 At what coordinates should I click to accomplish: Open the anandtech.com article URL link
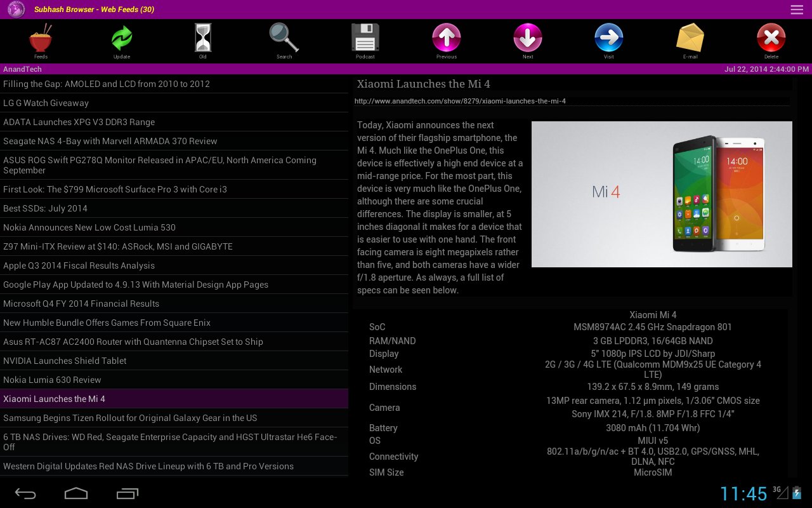coord(460,101)
